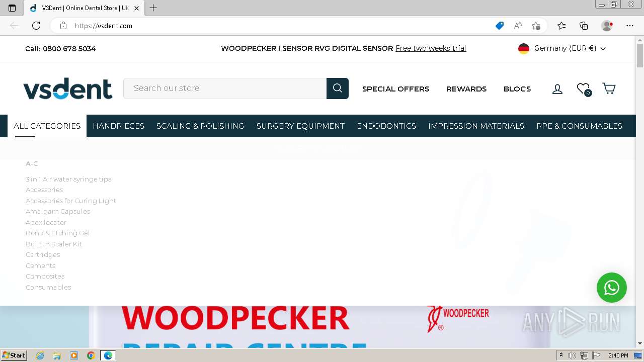Viewport: 644px width, 362px height.
Task: Select Accessories category
Action: pyautogui.click(x=44, y=190)
